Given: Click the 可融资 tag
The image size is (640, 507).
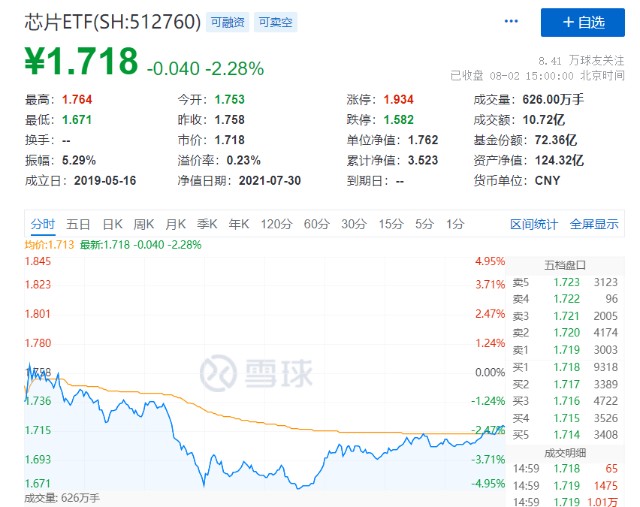Looking at the screenshot, I should 227,22.
